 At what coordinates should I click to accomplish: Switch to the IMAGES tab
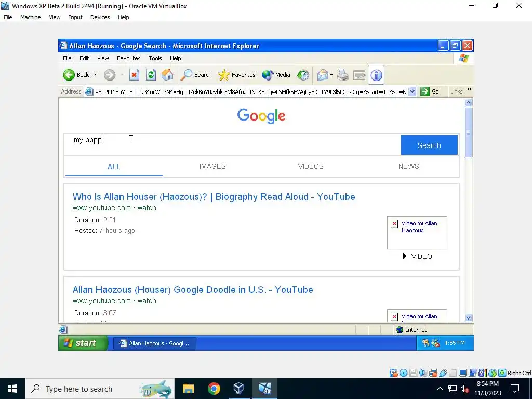[212, 166]
